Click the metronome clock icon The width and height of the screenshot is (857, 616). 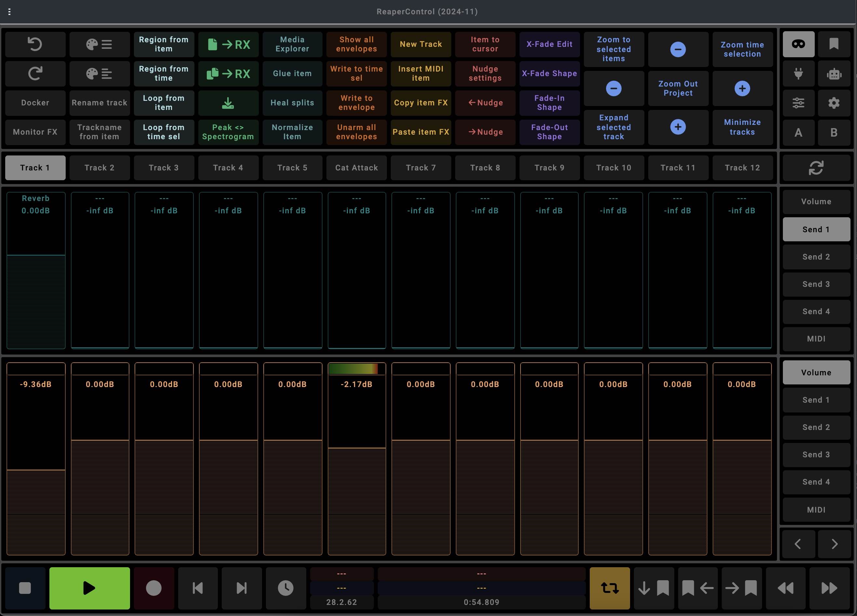pyautogui.click(x=286, y=588)
